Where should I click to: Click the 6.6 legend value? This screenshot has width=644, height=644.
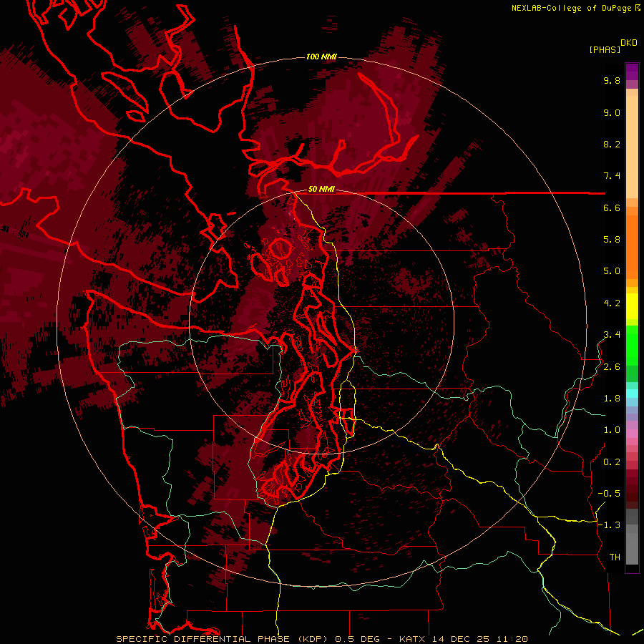612,208
